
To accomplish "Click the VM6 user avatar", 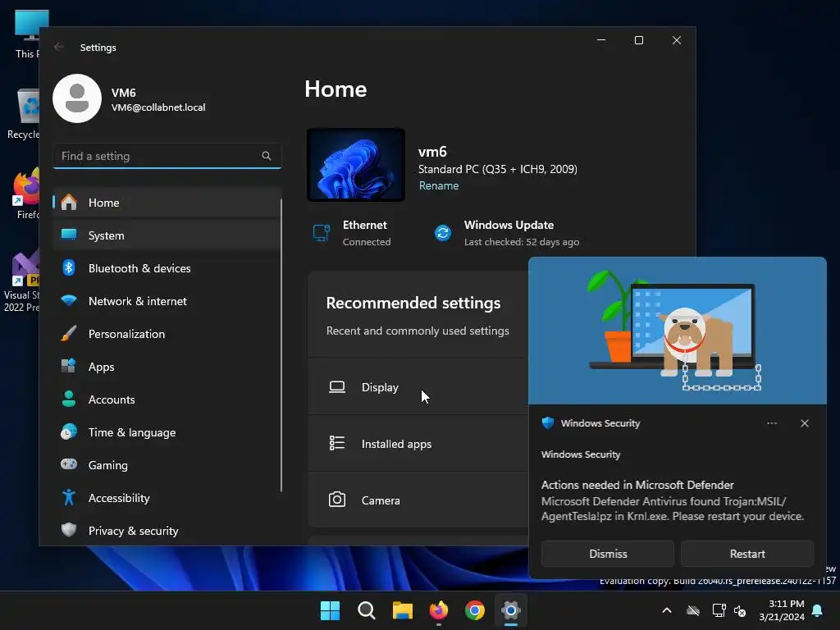I will (x=77, y=98).
